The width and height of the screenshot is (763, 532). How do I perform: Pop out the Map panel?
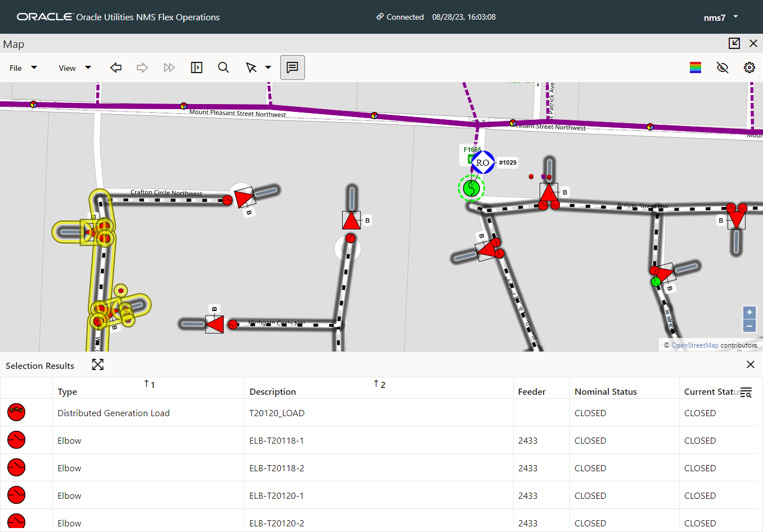tap(734, 43)
